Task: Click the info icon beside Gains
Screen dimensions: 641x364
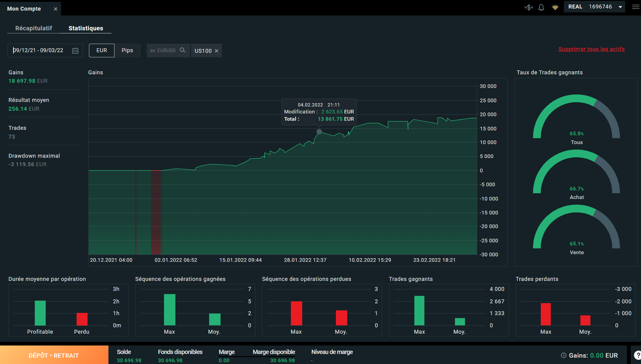Action: pyautogui.click(x=564, y=355)
